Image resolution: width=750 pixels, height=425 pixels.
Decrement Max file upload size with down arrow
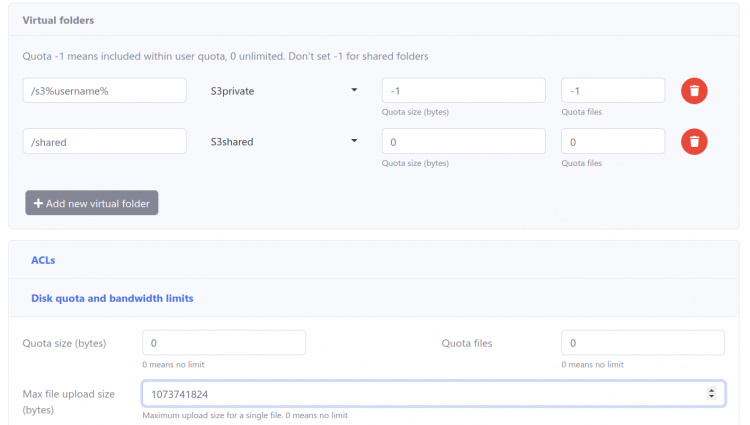[711, 398]
